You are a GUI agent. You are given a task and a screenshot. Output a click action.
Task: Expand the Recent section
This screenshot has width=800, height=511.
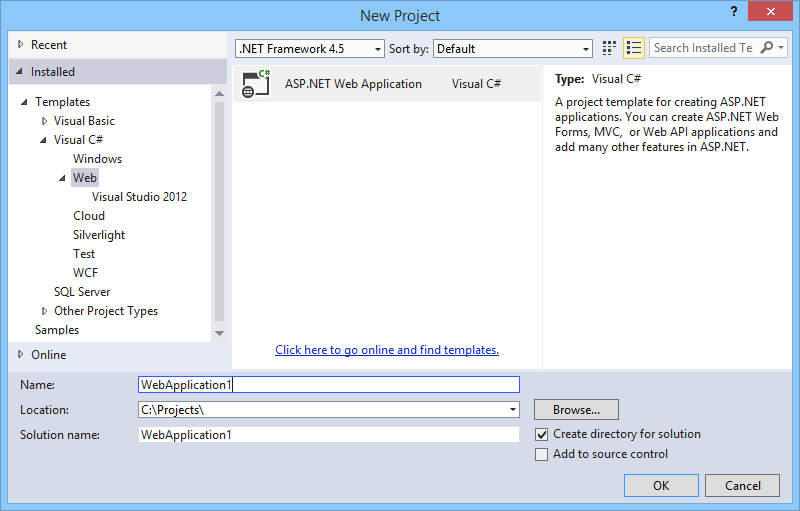[x=20, y=44]
